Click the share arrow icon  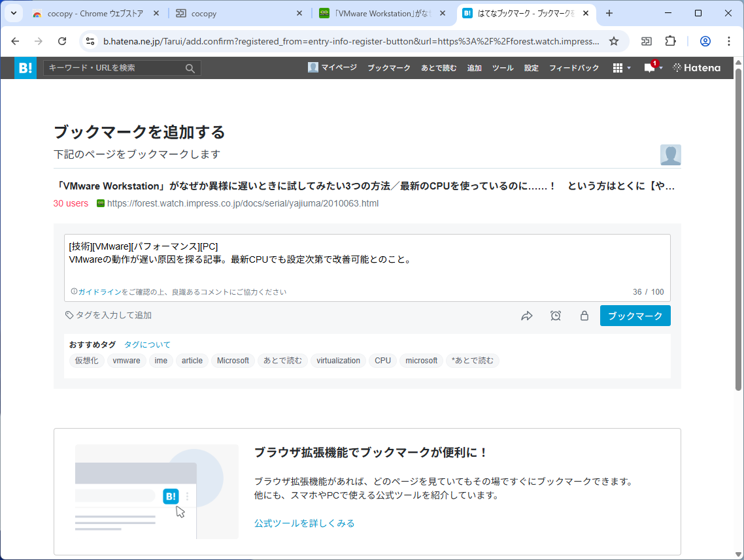(x=527, y=315)
